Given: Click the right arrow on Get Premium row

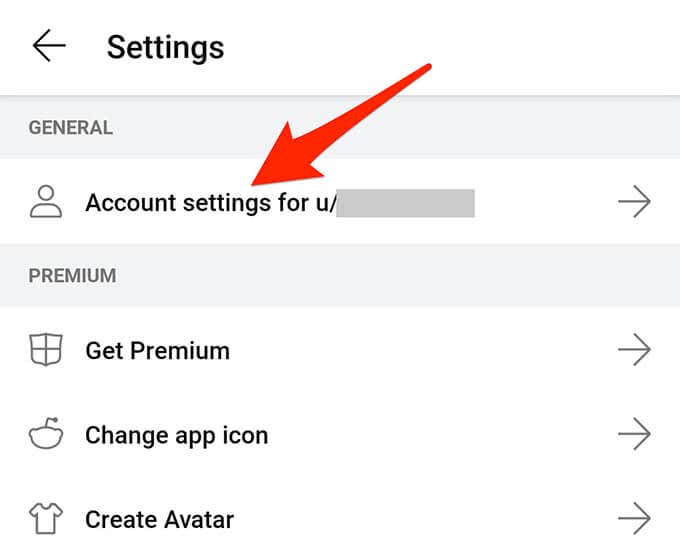Looking at the screenshot, I should click(x=634, y=350).
